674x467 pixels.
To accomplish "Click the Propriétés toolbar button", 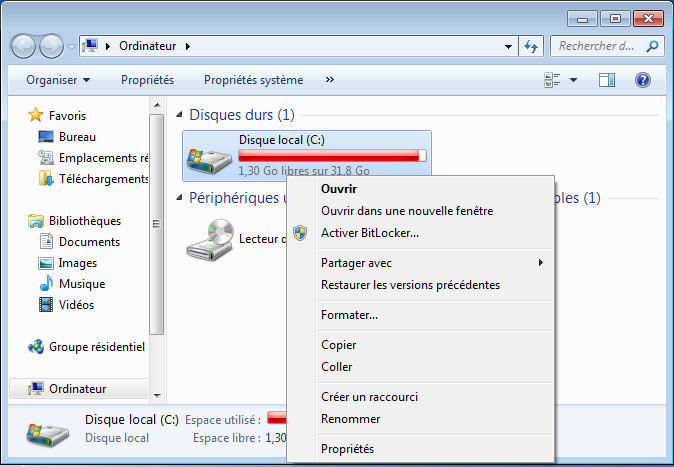I will pyautogui.click(x=147, y=80).
